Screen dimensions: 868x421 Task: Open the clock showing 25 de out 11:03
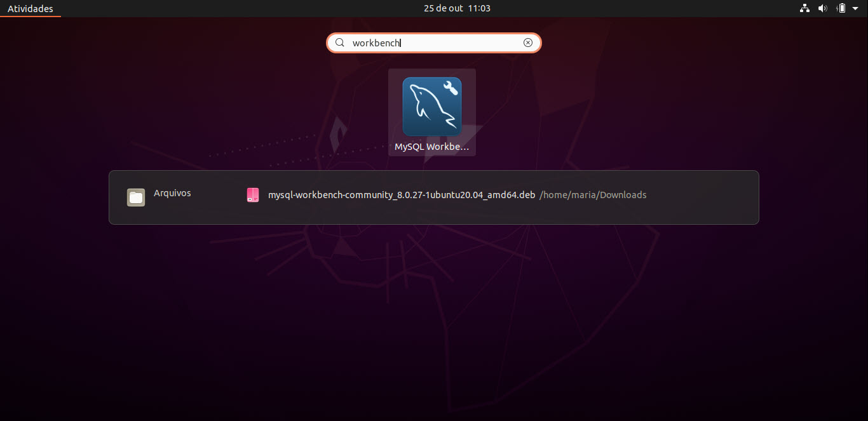pyautogui.click(x=457, y=8)
